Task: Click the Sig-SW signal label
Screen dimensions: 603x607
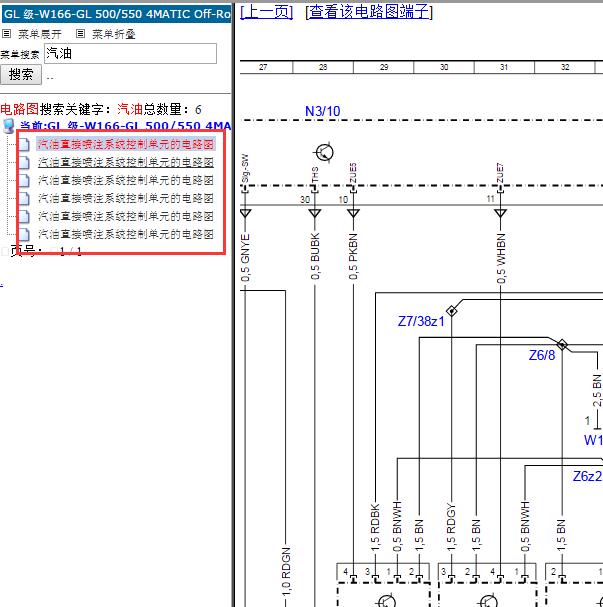Action: [245, 168]
